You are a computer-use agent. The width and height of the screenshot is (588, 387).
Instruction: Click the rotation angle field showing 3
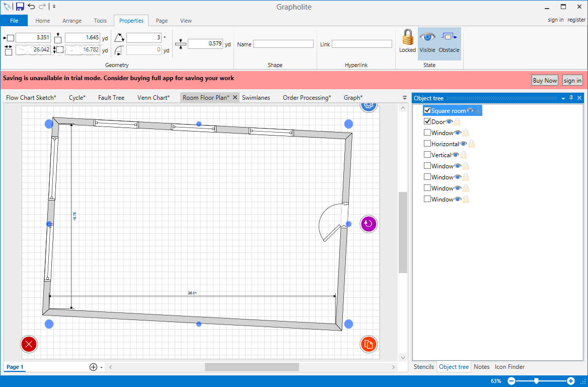point(144,37)
